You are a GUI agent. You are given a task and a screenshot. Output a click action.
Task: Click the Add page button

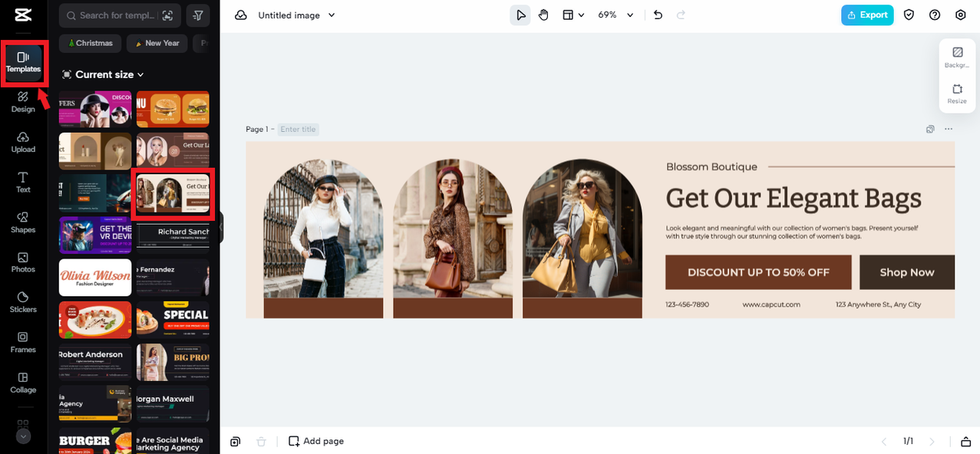tap(316, 441)
